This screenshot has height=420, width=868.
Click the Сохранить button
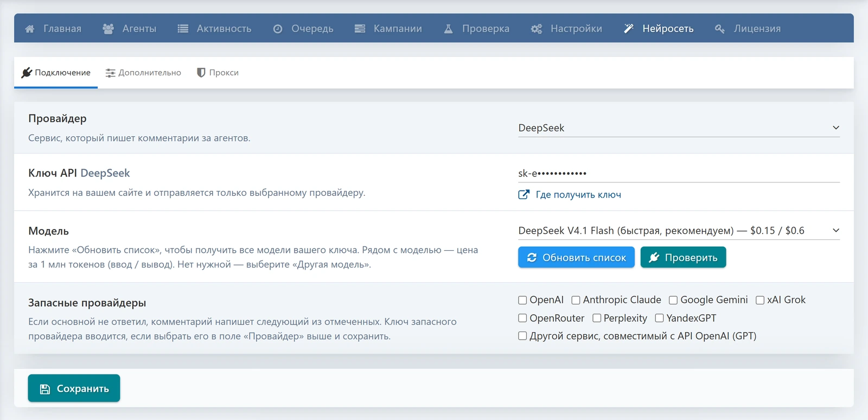click(x=74, y=389)
